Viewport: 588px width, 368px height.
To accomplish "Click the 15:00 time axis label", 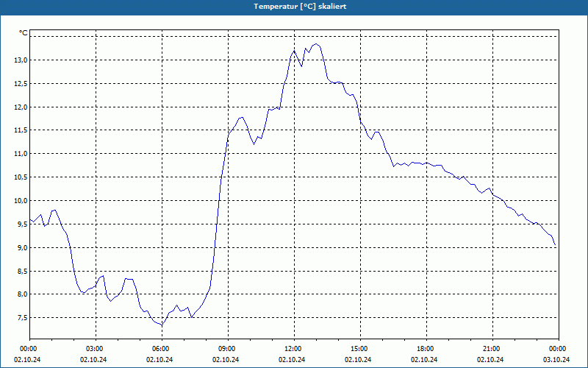I will coord(360,349).
